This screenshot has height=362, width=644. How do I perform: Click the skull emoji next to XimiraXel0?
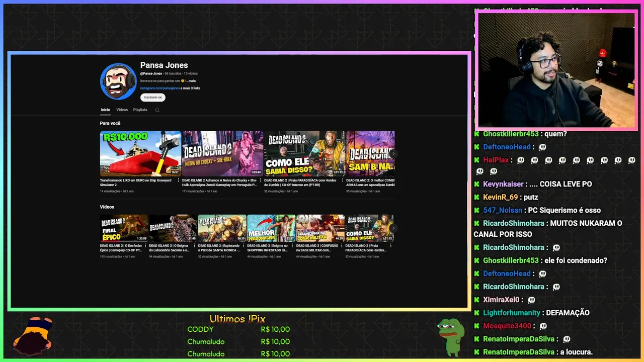click(x=532, y=300)
